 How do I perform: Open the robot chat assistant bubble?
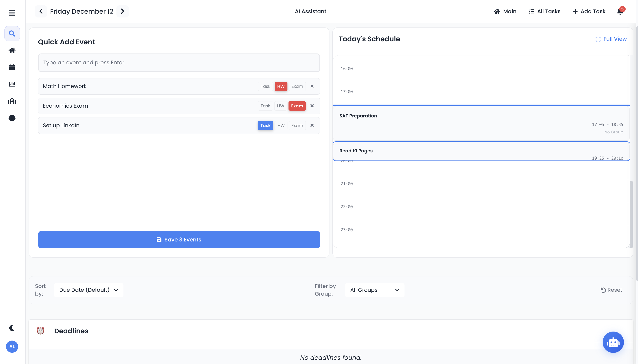[x=613, y=342]
